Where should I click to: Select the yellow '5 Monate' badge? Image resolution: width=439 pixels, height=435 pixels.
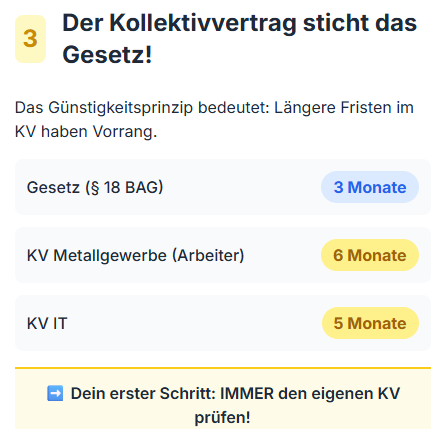370,323
